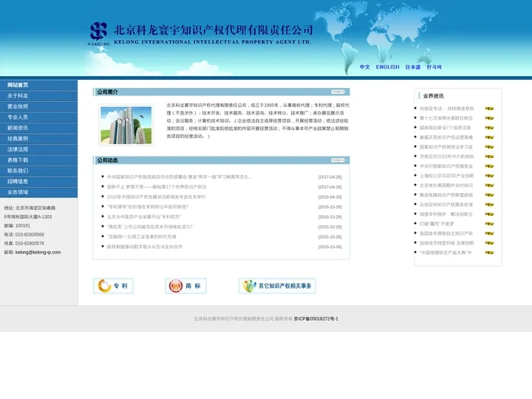Image resolution: width=532 pixels, height=399 pixels.
Task: Open industry news 国家知识产权局传达学习全
Action: [x=446, y=147]
